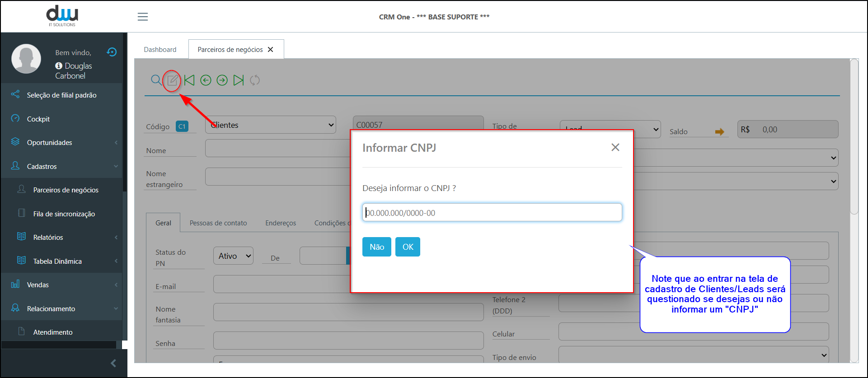Screen dimensions: 868x378
Task: Open Parceiros de negócios in the sidebar
Action: click(x=62, y=190)
